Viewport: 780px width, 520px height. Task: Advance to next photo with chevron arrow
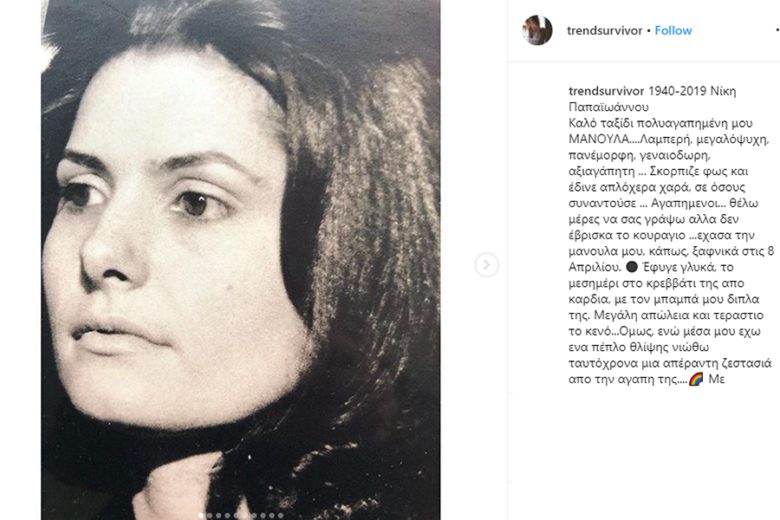[487, 265]
